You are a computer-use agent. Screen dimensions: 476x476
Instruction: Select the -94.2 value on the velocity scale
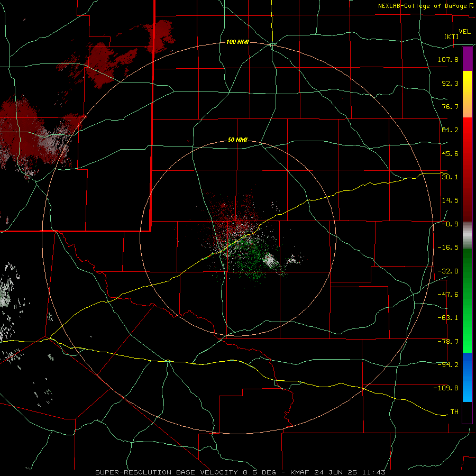click(x=448, y=365)
